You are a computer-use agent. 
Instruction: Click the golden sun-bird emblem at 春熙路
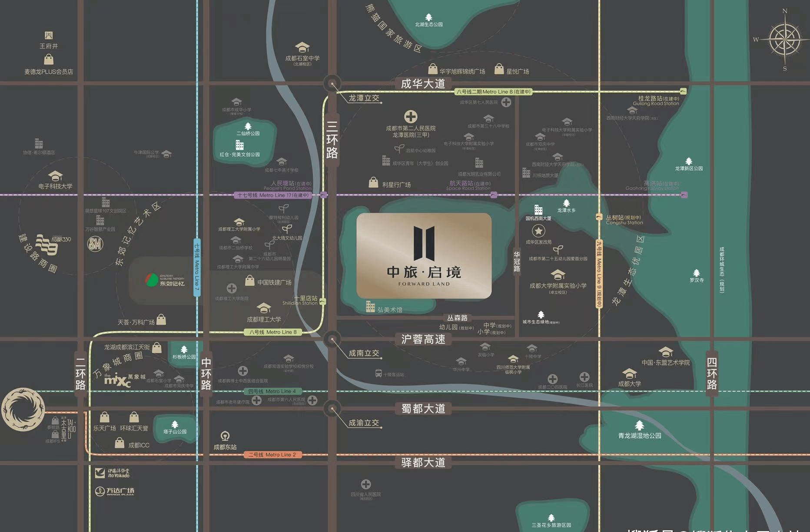(x=23, y=410)
